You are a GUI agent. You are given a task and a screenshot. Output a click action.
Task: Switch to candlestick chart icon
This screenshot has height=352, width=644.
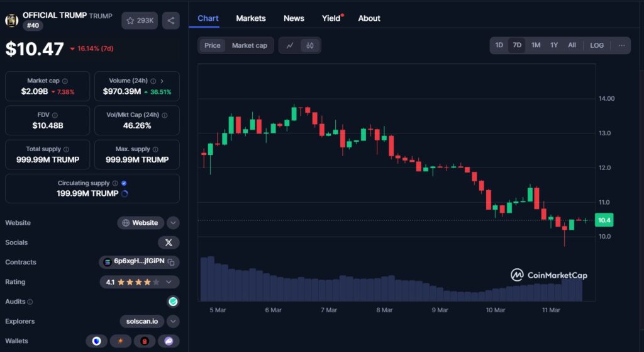coord(310,45)
